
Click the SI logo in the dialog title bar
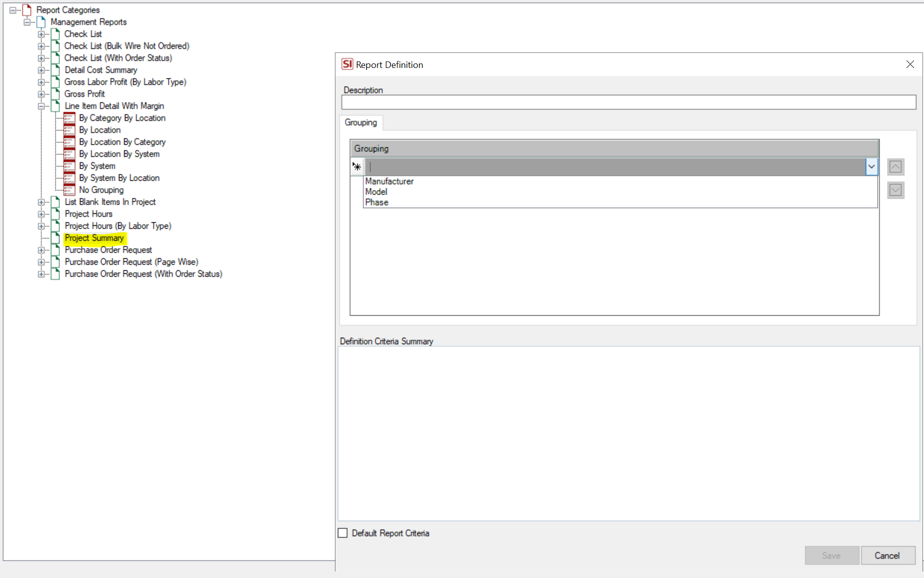point(346,64)
